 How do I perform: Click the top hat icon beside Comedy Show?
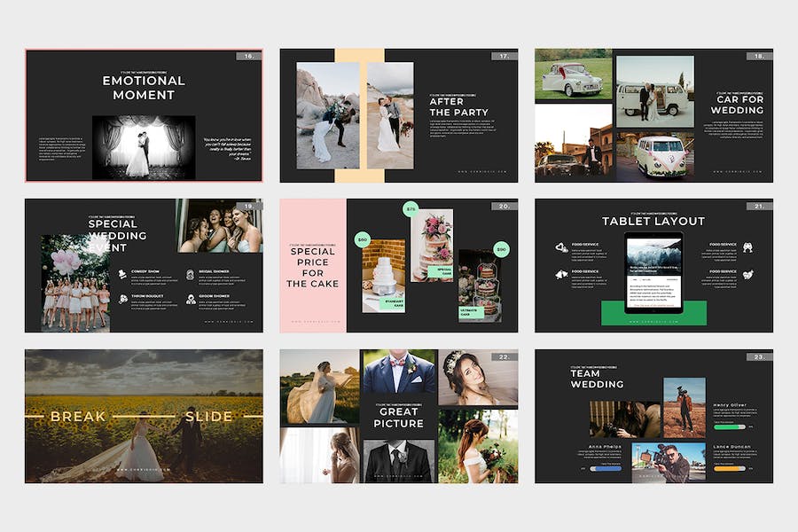click(x=122, y=274)
